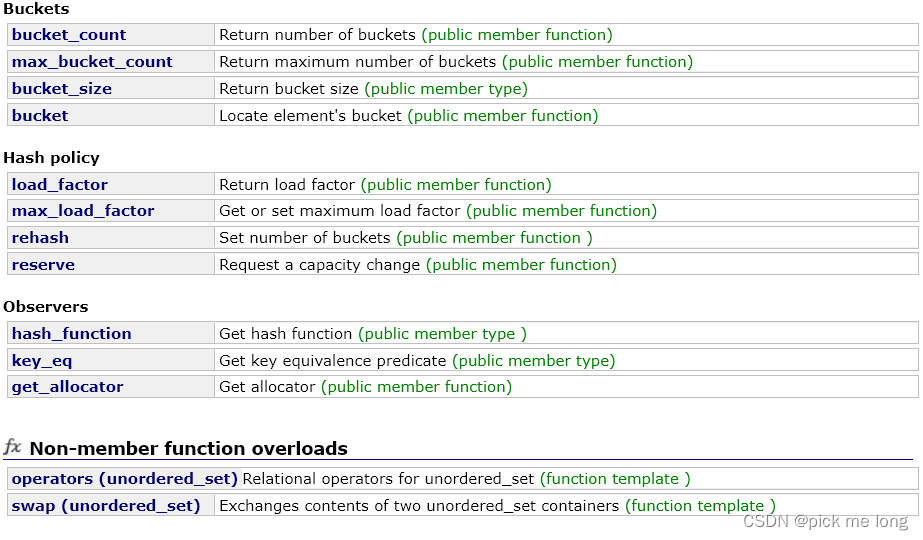Click the Hash policy section heading
The height and width of the screenshot is (540, 923).
(51, 158)
